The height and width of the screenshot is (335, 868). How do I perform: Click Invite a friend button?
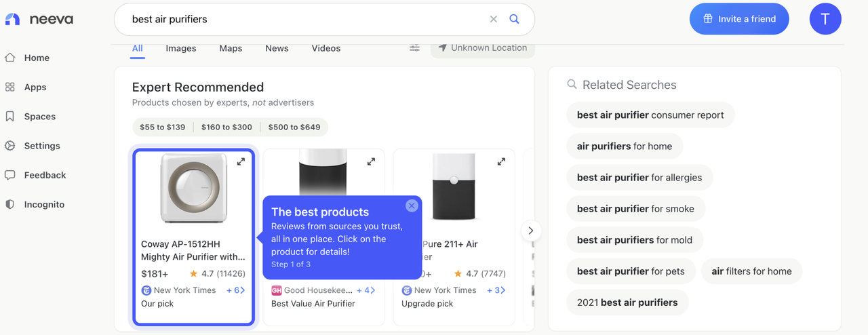(x=739, y=19)
